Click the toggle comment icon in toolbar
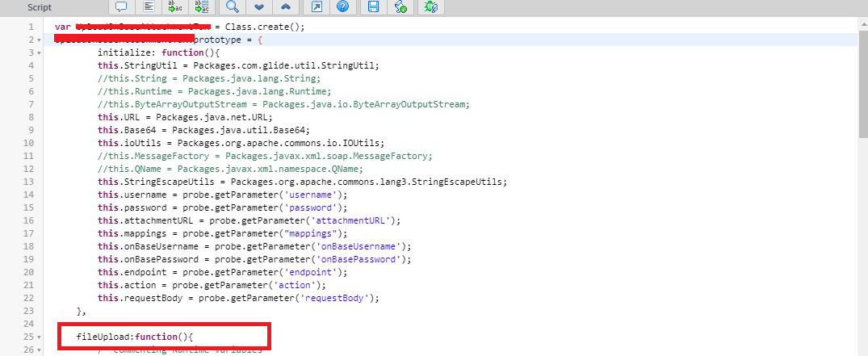 [121, 7]
